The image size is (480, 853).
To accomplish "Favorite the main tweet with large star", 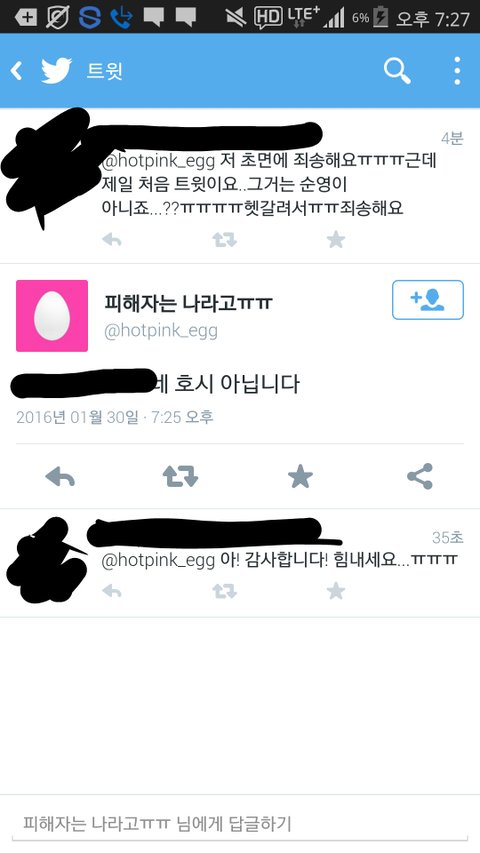I will 300,477.
